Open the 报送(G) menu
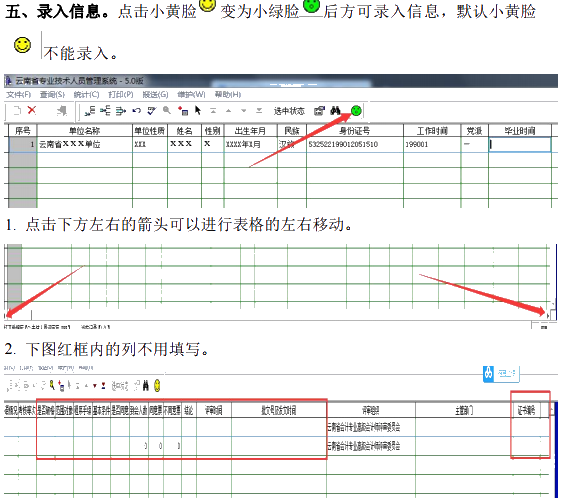Screen dimensions: 566x503 tap(155, 95)
